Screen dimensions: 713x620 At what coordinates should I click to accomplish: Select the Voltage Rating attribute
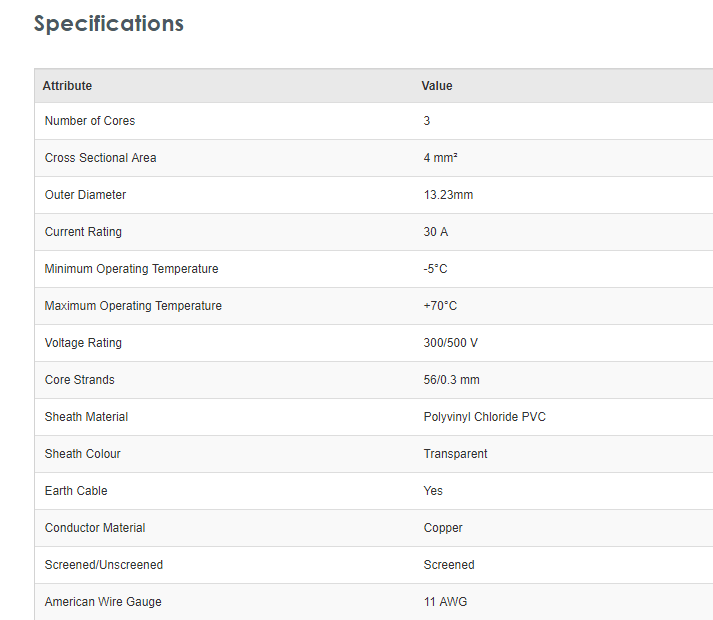83,343
